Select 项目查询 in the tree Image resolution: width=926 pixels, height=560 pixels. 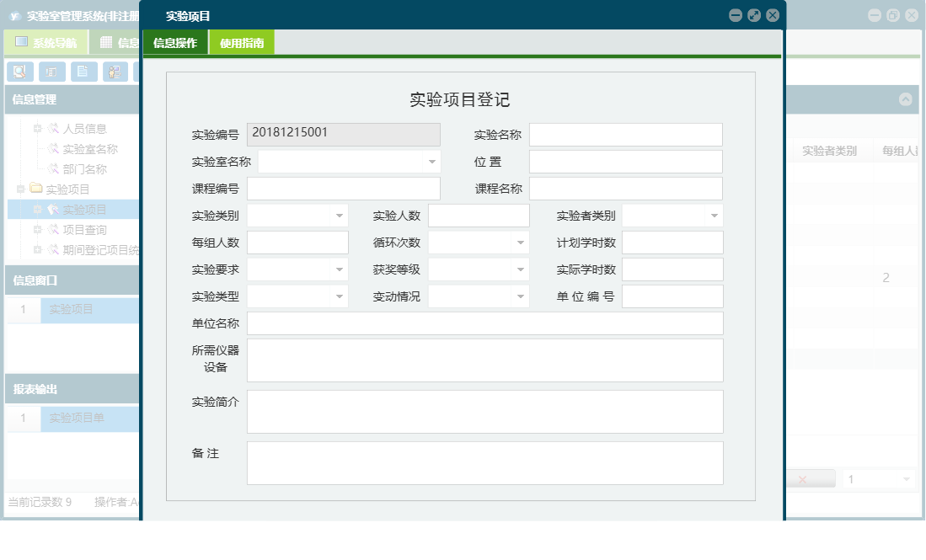pyautogui.click(x=84, y=230)
